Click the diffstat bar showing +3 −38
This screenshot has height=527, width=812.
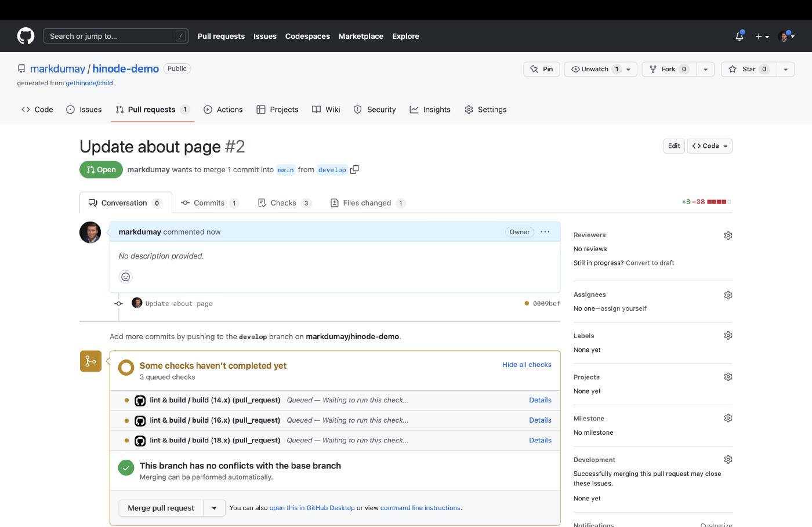click(706, 202)
